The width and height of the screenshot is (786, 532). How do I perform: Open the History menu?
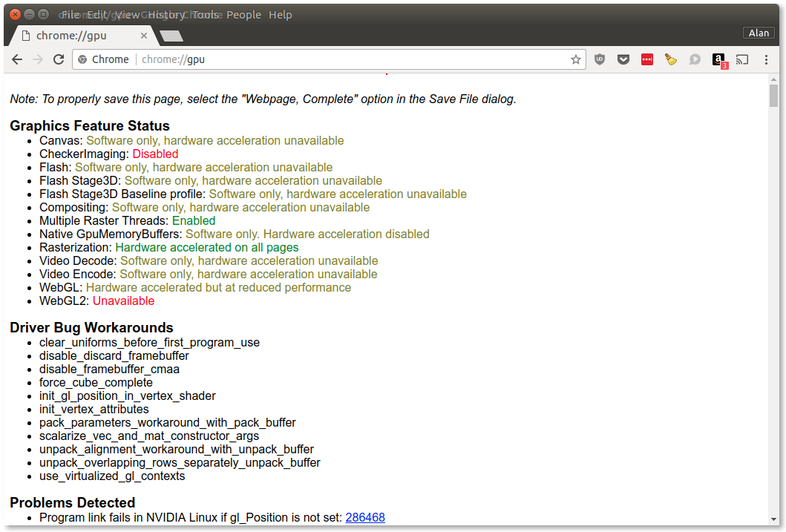(167, 15)
